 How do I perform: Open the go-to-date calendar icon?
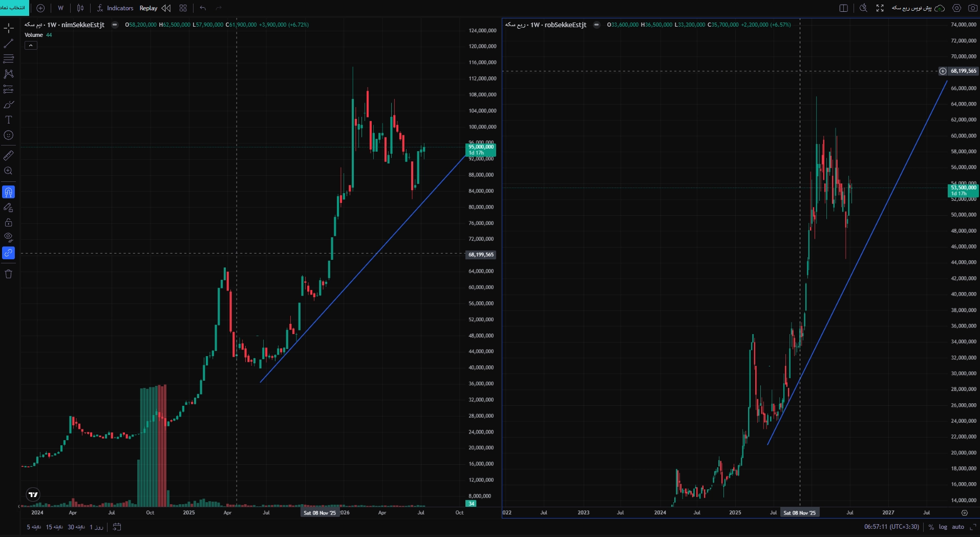point(117,527)
